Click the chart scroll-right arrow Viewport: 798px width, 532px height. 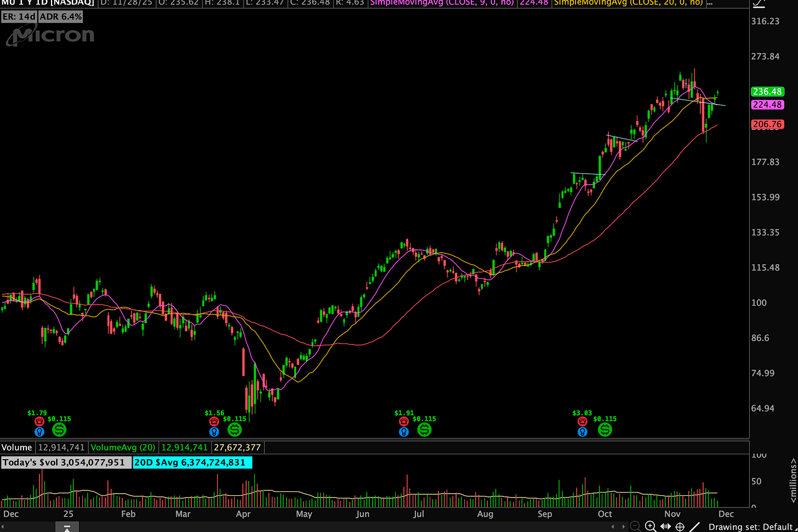(624, 527)
